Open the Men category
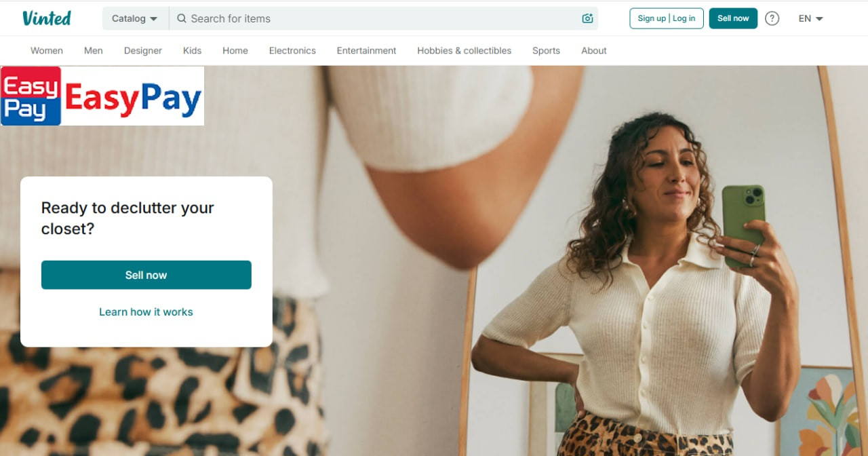 click(94, 51)
